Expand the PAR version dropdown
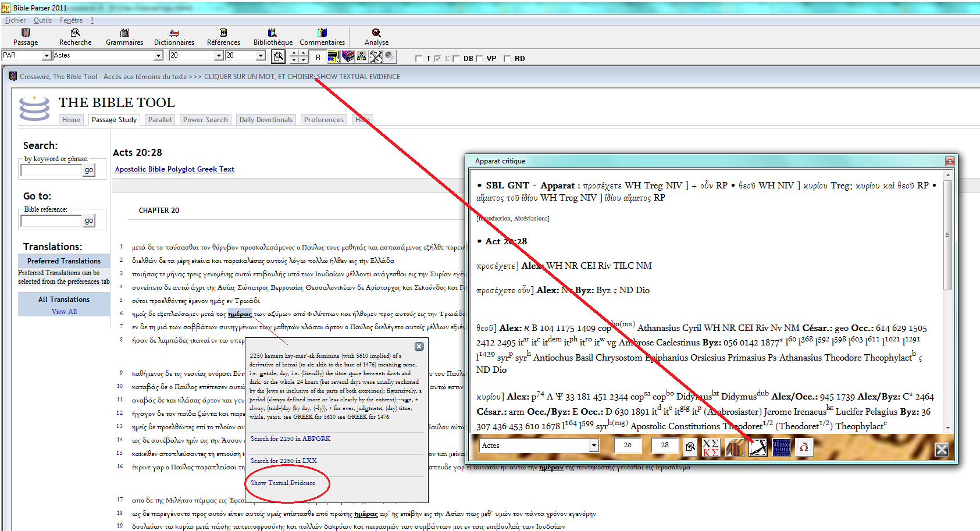 point(47,56)
